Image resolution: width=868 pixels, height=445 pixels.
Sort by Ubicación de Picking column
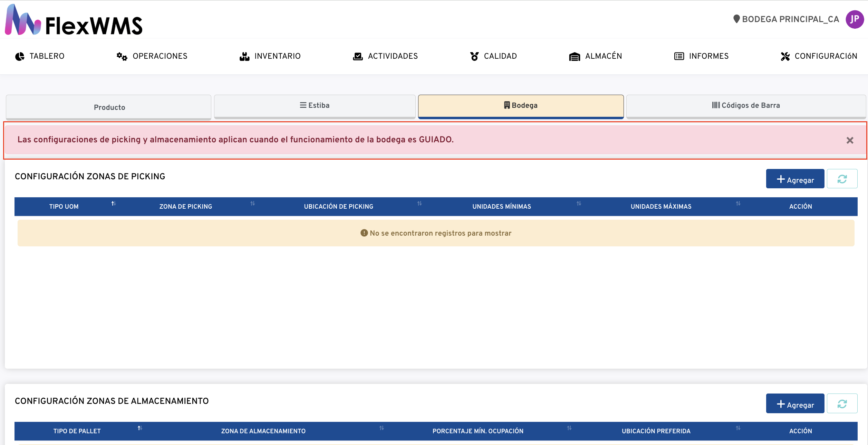coord(419,203)
